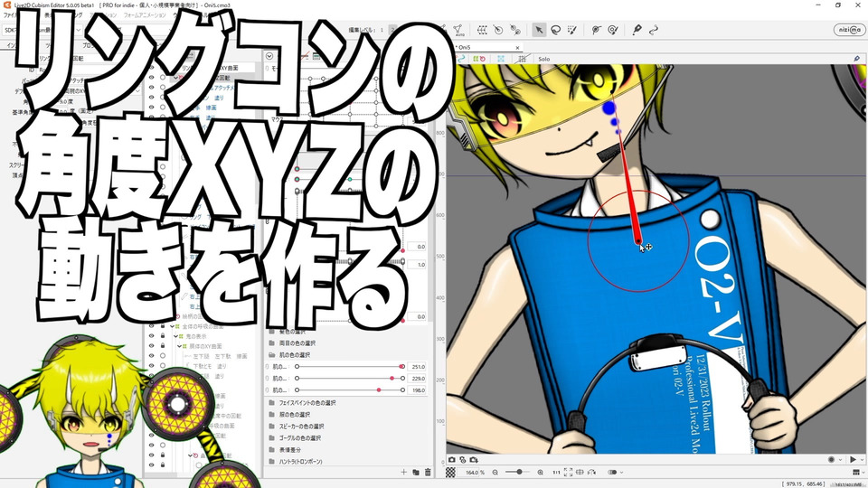This screenshot has width=868, height=488.
Task: Toggle the green grid with red lock icon
Action: point(479,59)
